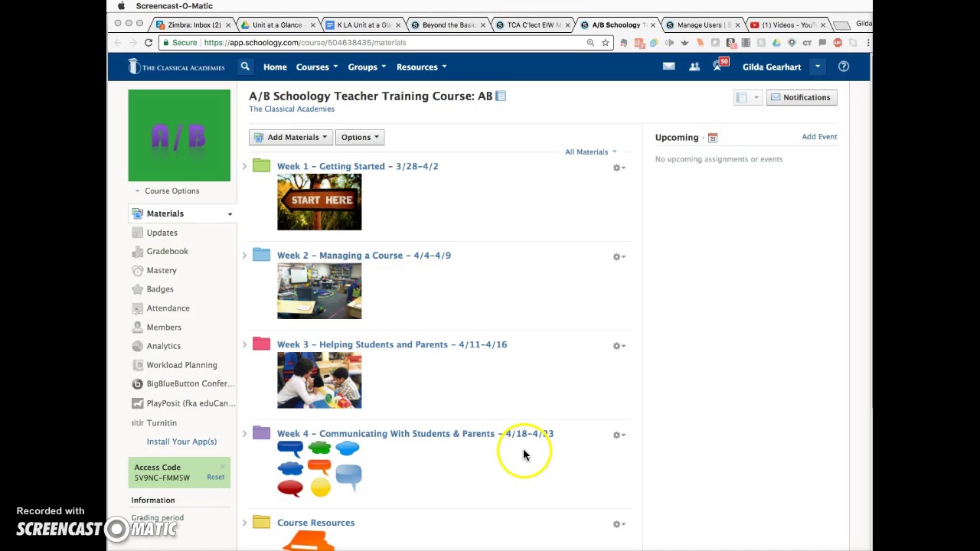980x551 pixels.
Task: Click the calendar icon next to Upcoming
Action: pos(712,138)
